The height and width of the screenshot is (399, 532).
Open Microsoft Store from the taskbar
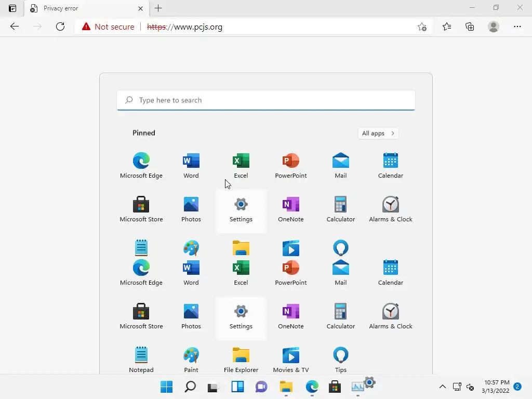(x=335, y=387)
